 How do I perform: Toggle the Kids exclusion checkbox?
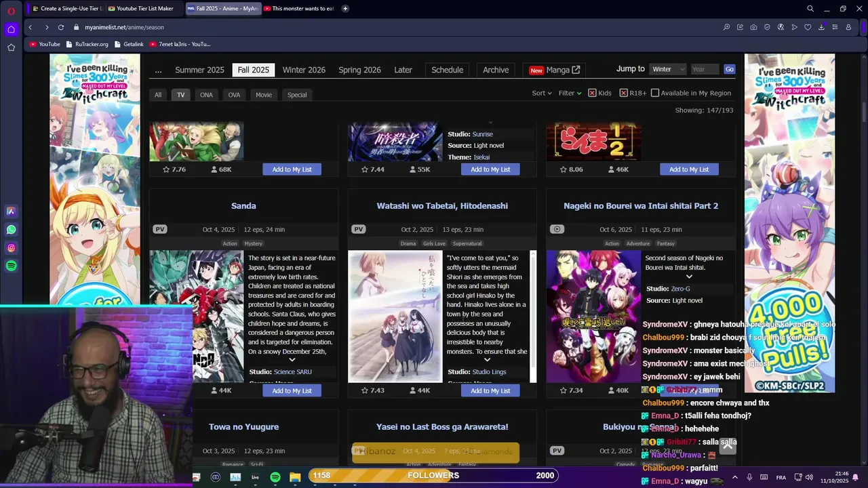[592, 93]
